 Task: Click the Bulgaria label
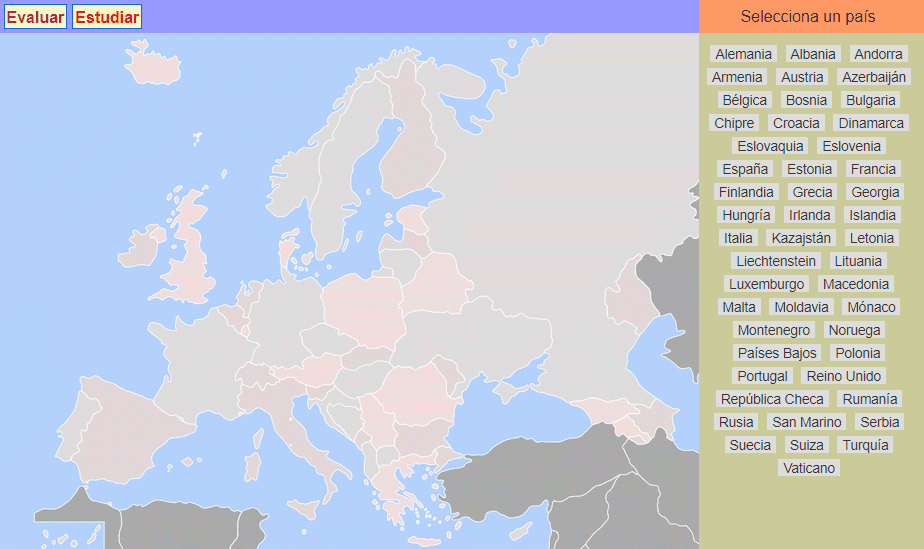(x=870, y=100)
